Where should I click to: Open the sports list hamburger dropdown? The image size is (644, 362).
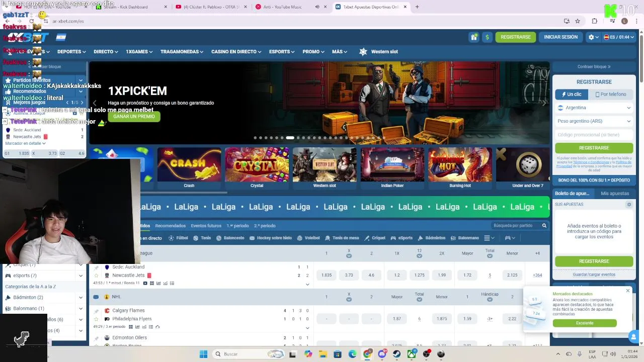coord(489,238)
